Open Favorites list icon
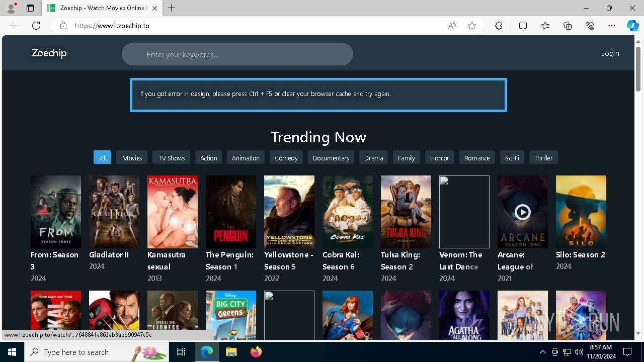644x362 pixels. coord(545,26)
